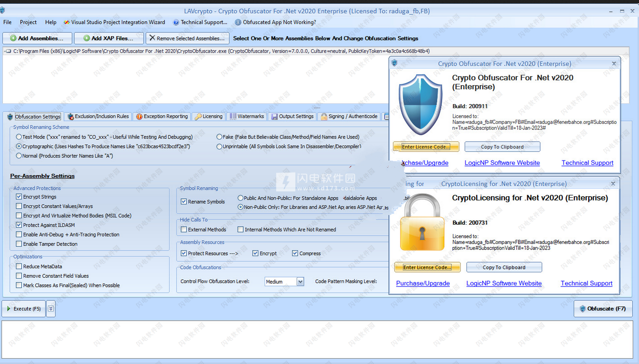Open Control Flow Obfuscation Level dropdown
The width and height of the screenshot is (639, 364).
tap(300, 282)
